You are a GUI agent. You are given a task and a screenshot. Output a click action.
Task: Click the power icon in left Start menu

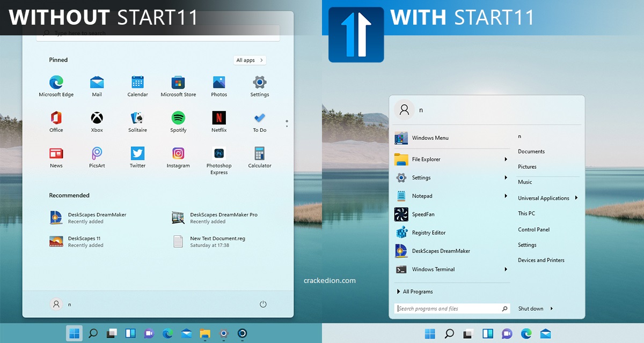pos(263,304)
